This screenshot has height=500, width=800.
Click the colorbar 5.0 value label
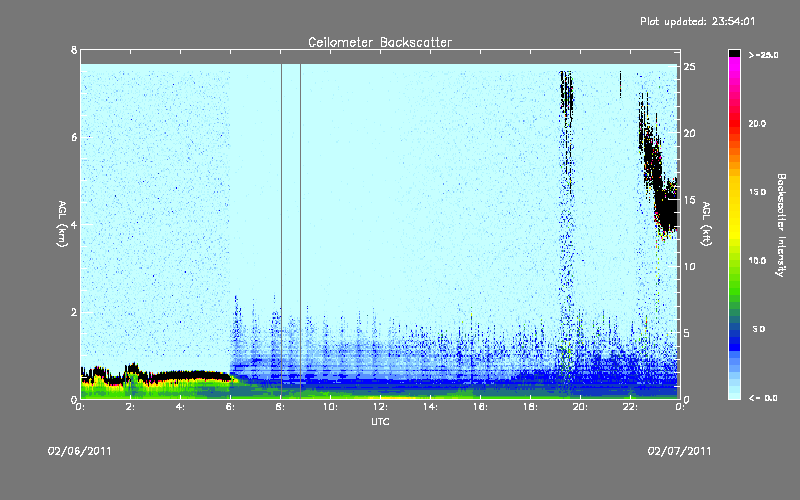coord(759,329)
